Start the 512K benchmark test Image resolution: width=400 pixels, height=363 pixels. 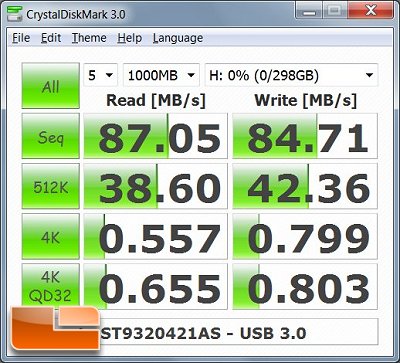51,186
